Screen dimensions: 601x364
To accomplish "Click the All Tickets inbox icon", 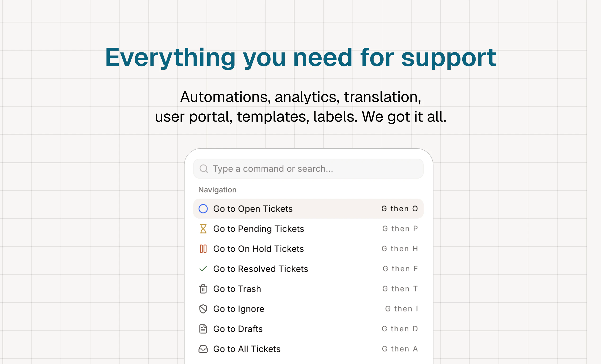I will pyautogui.click(x=203, y=349).
